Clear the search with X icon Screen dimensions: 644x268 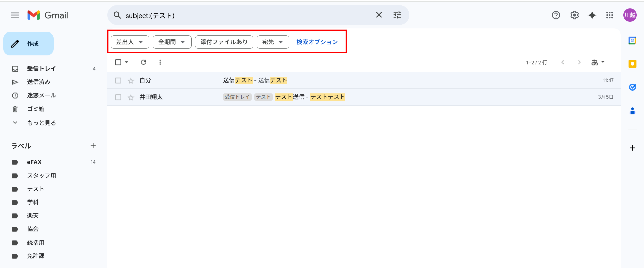pyautogui.click(x=379, y=15)
